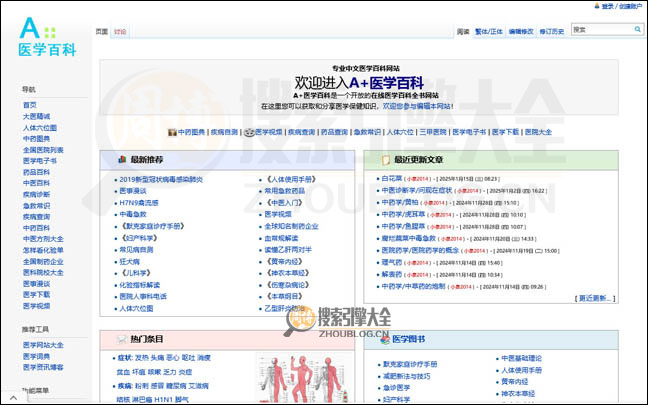This screenshot has height=405, width=648.
Task: Click the 登录 / 创建账户 link
Action: point(622,6)
